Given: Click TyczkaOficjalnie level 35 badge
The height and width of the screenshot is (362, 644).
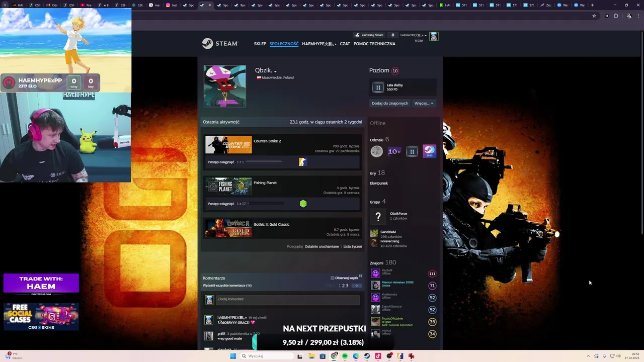Looking at the screenshot, I should [x=432, y=322].
